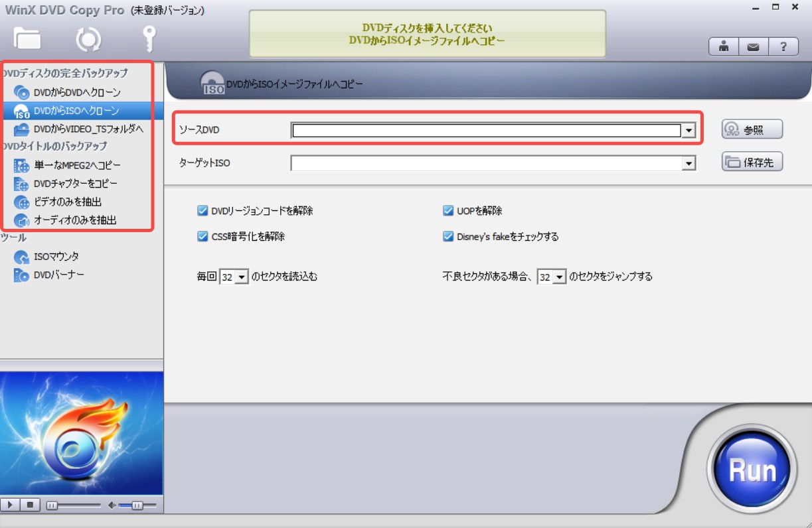Open the 毎回 sectors-read dropdown
The image size is (812, 528).
click(234, 277)
